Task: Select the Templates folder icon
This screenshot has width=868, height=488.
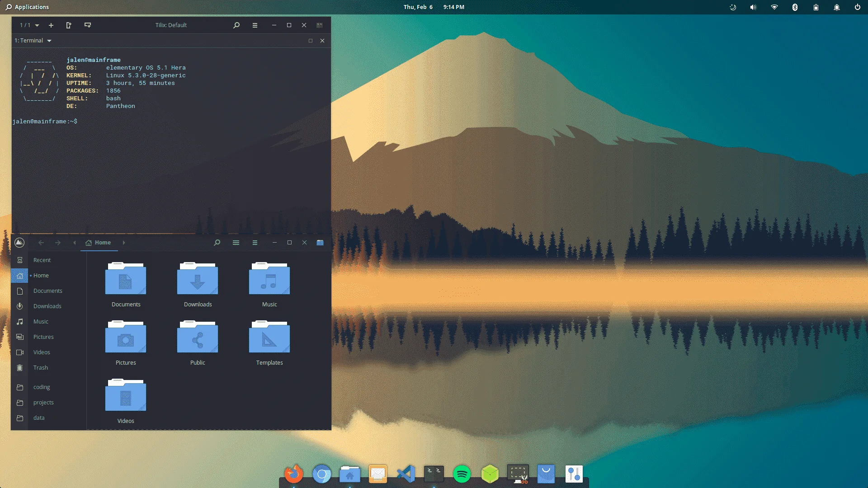Action: pos(269,337)
